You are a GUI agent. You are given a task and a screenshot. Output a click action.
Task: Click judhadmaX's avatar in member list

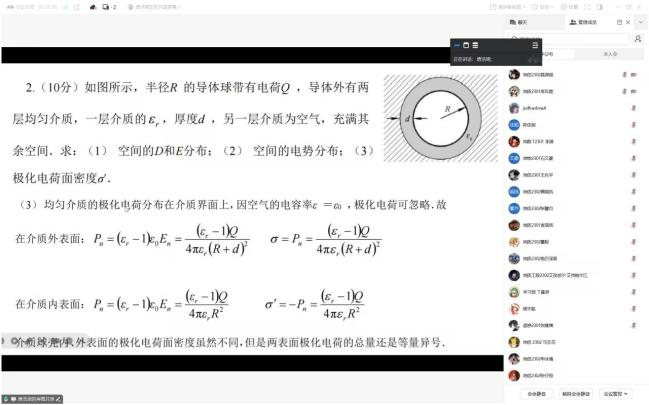tap(513, 107)
